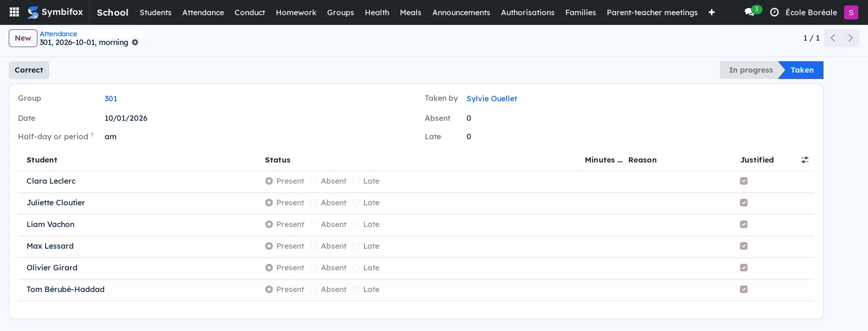Viewport: 868px width, 331px height.
Task: Mark Olivier Girard as Late
Action: tap(356, 268)
